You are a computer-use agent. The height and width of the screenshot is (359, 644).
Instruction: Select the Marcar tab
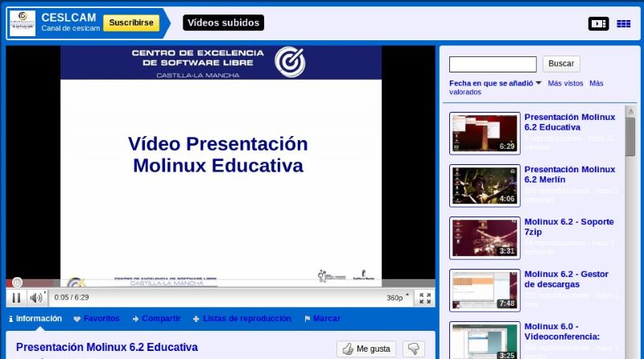click(323, 318)
